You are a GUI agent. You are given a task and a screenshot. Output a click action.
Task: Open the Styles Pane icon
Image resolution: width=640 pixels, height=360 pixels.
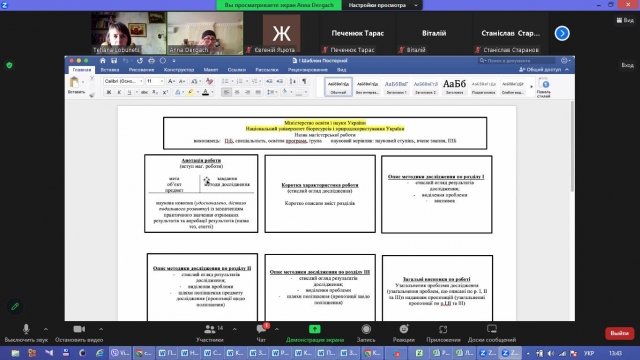pyautogui.click(x=544, y=87)
